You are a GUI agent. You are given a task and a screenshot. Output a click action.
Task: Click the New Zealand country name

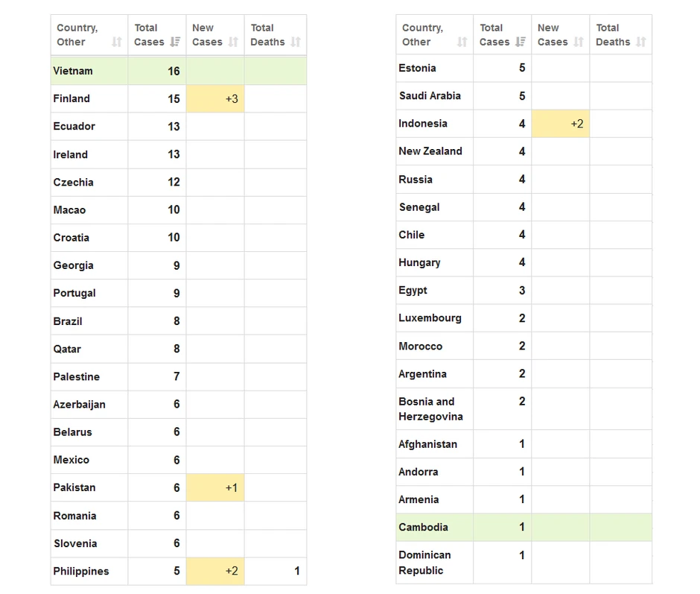430,151
